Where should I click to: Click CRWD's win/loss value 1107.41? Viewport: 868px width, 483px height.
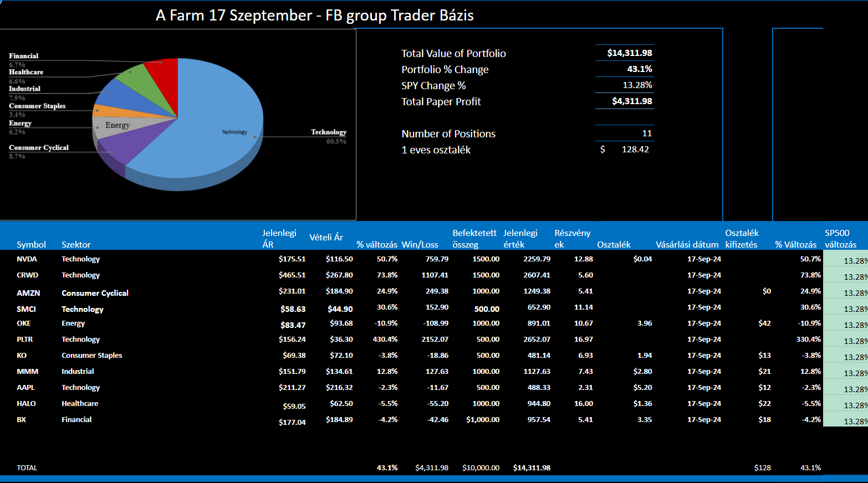click(x=435, y=275)
